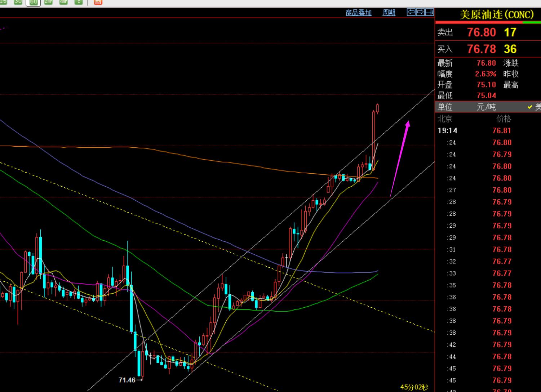
Task: Click the 卖出 price 76.80
Action: (x=482, y=32)
